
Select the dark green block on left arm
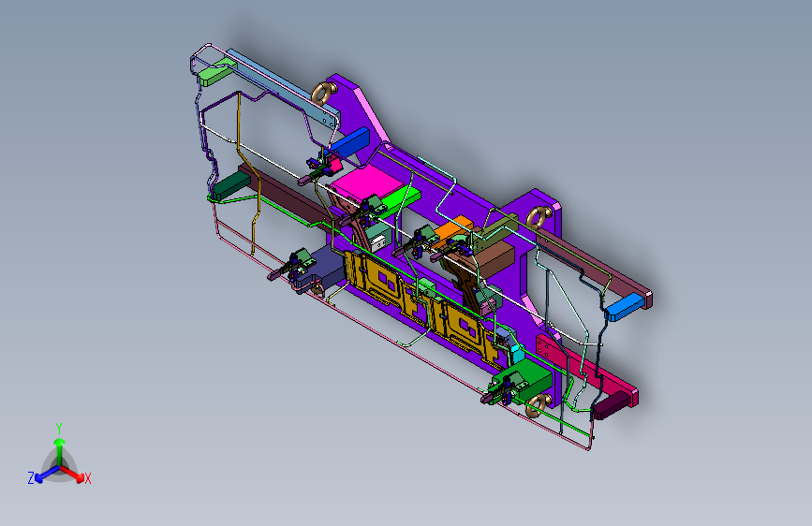point(231,185)
